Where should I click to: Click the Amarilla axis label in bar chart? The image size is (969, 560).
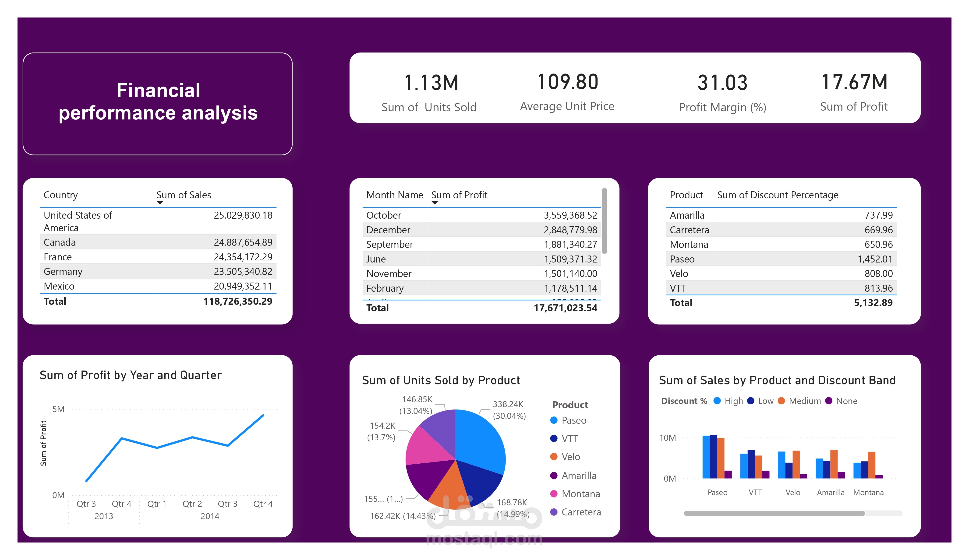pyautogui.click(x=831, y=492)
